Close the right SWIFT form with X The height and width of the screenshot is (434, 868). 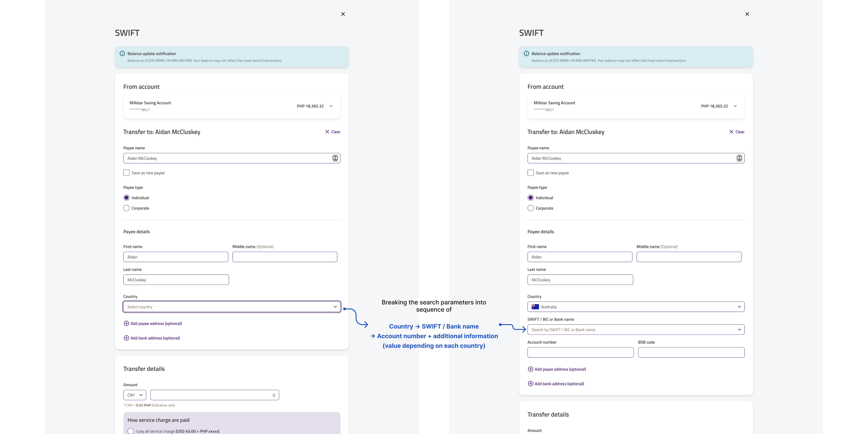(x=747, y=14)
